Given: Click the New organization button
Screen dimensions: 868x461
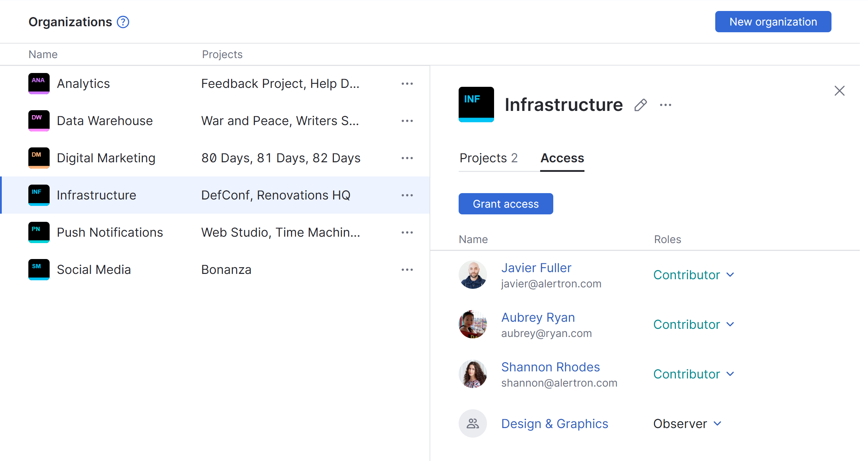Looking at the screenshot, I should (x=773, y=22).
